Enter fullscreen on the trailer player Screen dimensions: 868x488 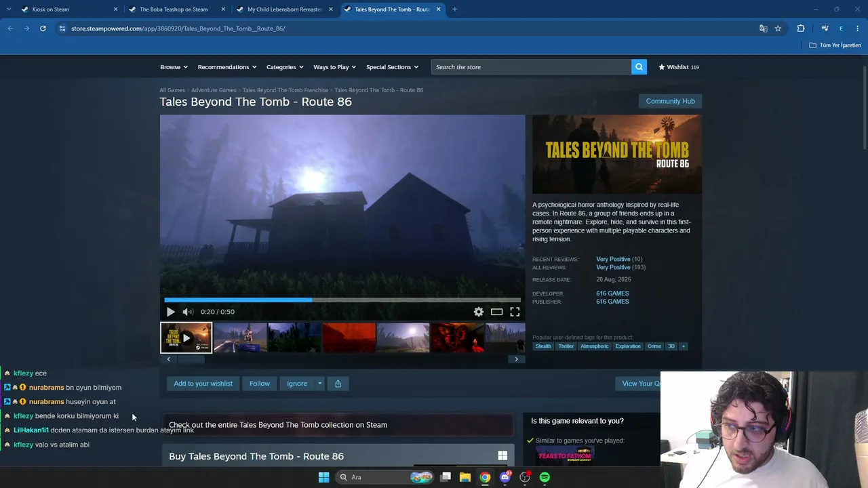pyautogui.click(x=515, y=312)
